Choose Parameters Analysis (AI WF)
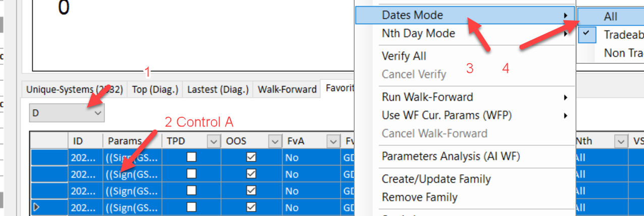Viewport: 644px width, 216px height. [451, 157]
